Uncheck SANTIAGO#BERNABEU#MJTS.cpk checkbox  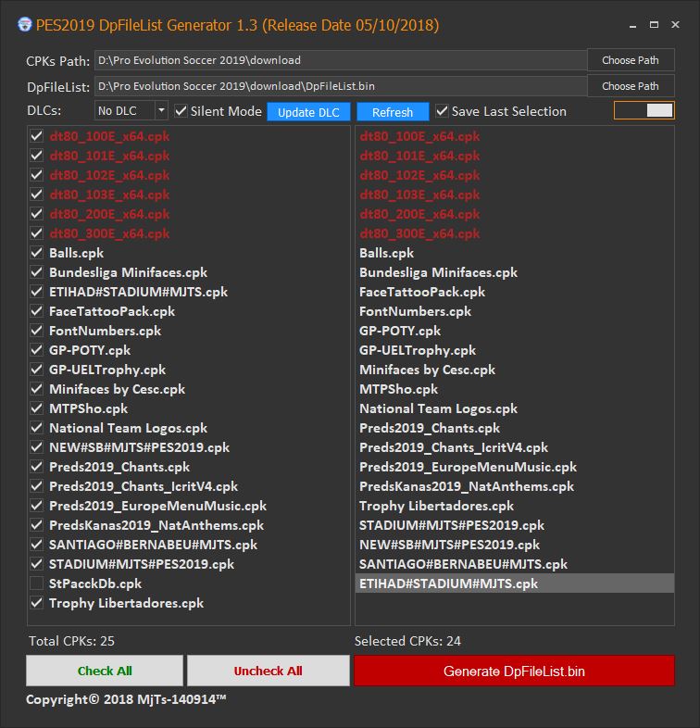(37, 545)
